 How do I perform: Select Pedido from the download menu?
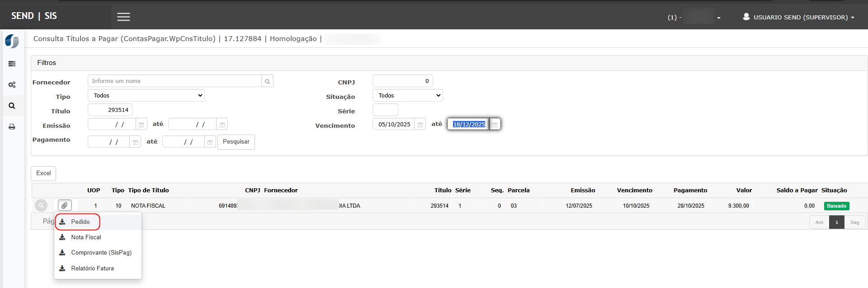pos(80,222)
